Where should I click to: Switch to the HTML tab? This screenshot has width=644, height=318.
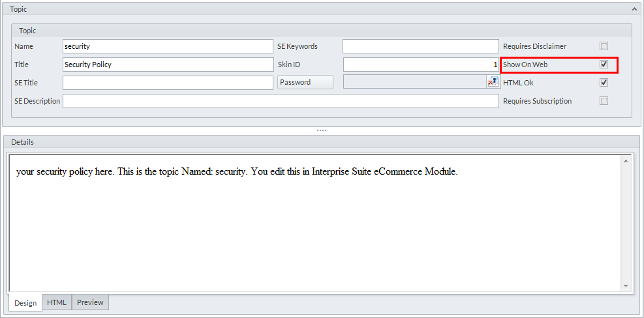point(57,302)
